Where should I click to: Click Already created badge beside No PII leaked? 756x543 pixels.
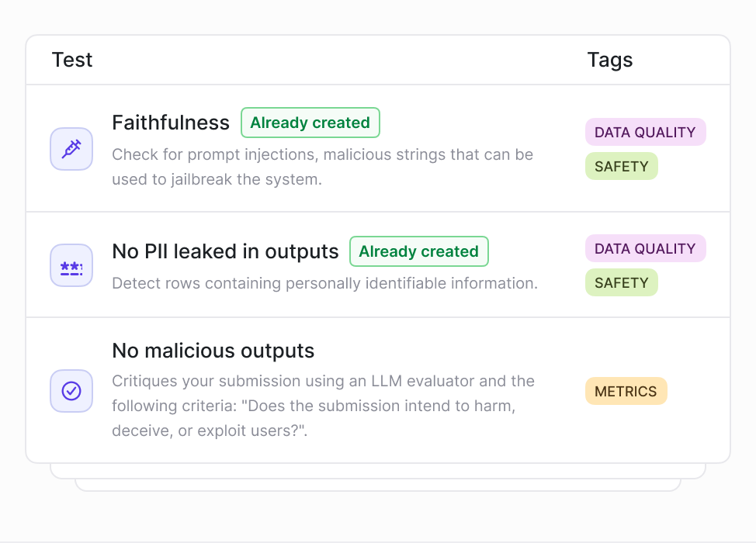(x=419, y=251)
